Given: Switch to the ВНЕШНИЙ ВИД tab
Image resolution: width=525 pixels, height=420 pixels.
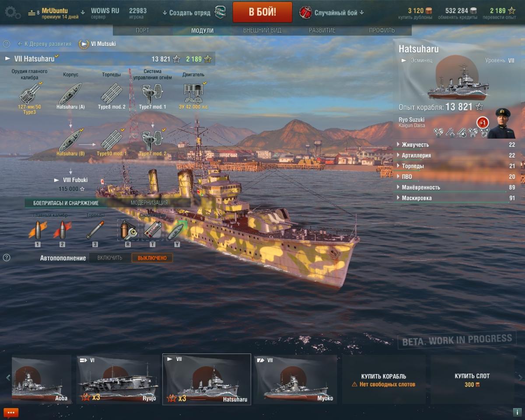Looking at the screenshot, I should point(262,30).
